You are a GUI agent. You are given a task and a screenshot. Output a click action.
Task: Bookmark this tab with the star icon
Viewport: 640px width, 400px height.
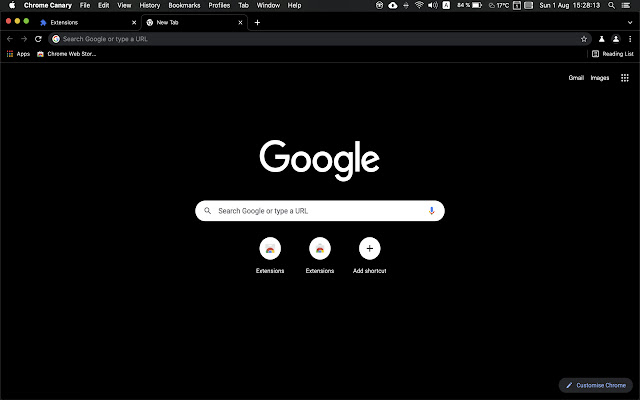584,39
